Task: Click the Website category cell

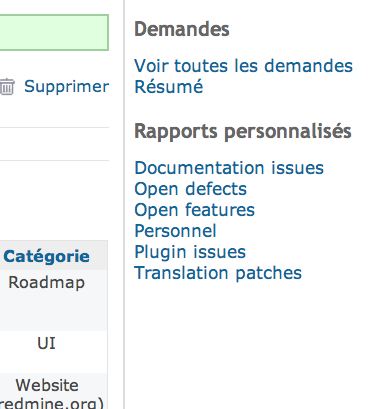Action: 47,385
